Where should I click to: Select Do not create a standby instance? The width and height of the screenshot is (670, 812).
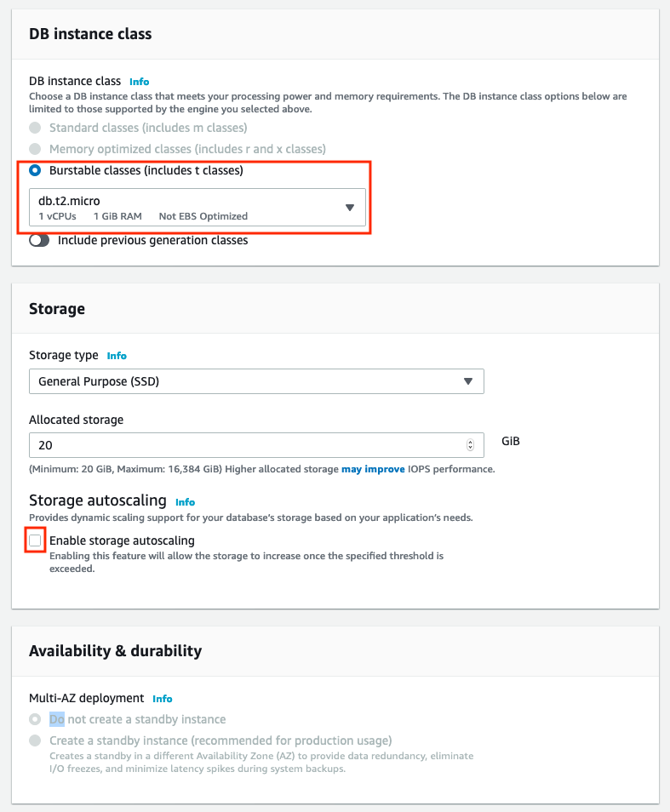click(x=35, y=719)
